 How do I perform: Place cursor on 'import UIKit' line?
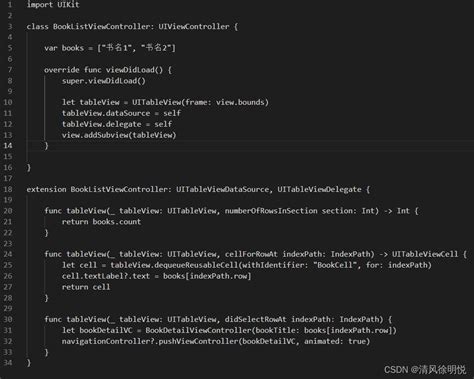pyautogui.click(x=53, y=5)
